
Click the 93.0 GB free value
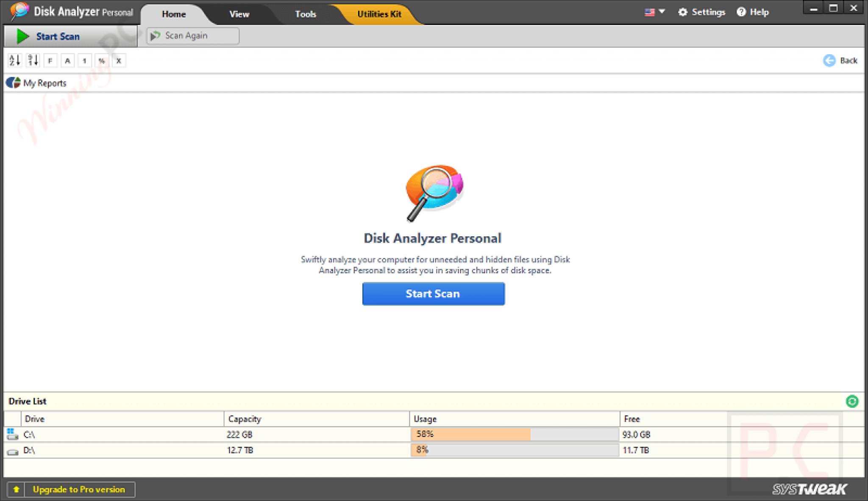coord(636,435)
